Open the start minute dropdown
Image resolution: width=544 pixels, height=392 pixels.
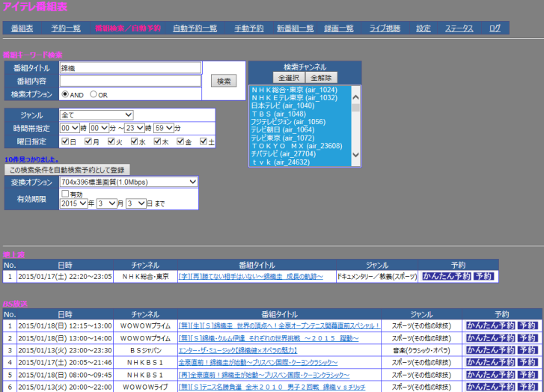[100, 128]
